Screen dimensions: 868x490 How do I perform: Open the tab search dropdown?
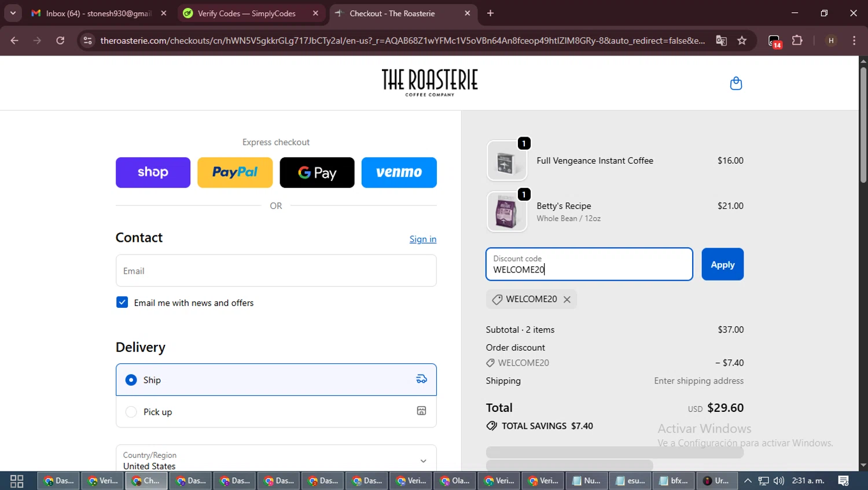tap(13, 13)
